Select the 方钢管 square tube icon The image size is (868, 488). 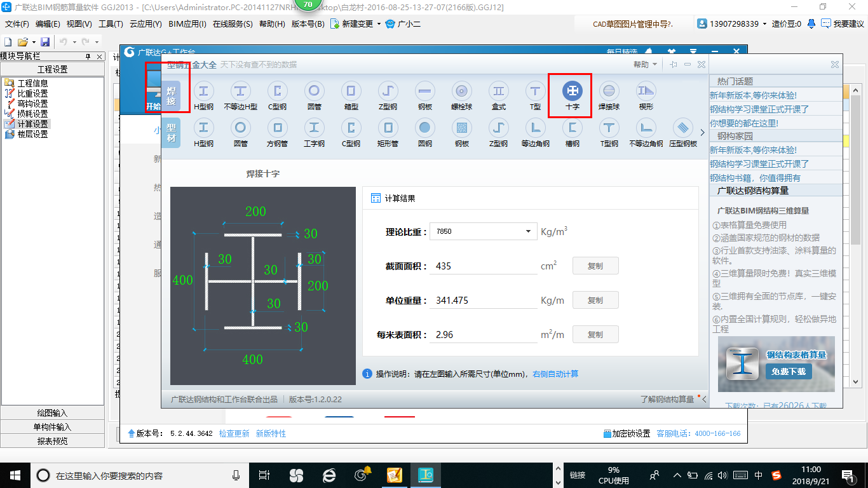point(278,128)
